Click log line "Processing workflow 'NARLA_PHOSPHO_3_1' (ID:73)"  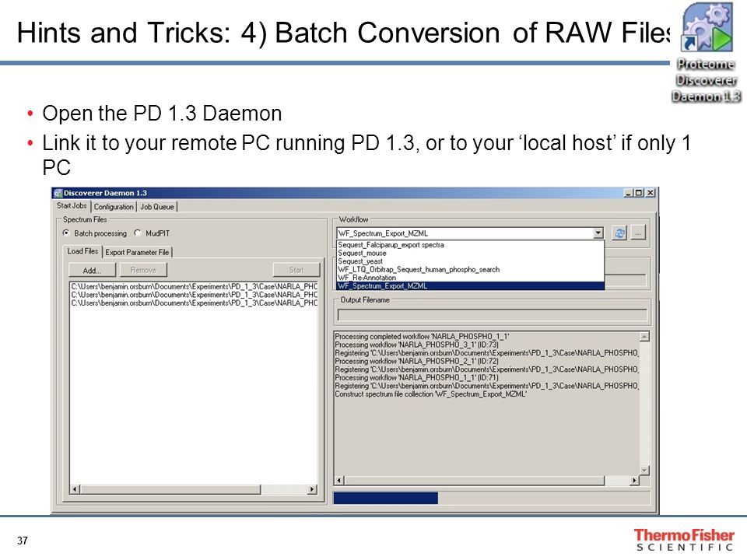tap(417, 345)
